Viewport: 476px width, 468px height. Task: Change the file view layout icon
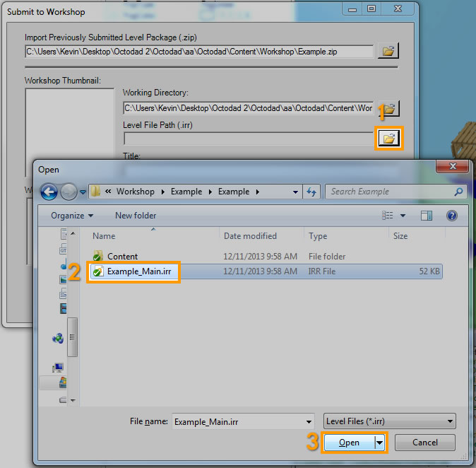387,216
